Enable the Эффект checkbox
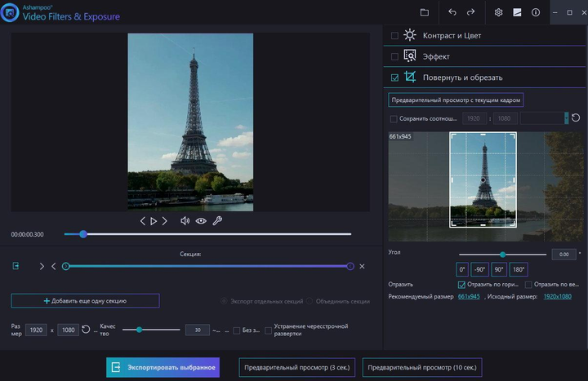The width and height of the screenshot is (588, 381). tap(394, 56)
